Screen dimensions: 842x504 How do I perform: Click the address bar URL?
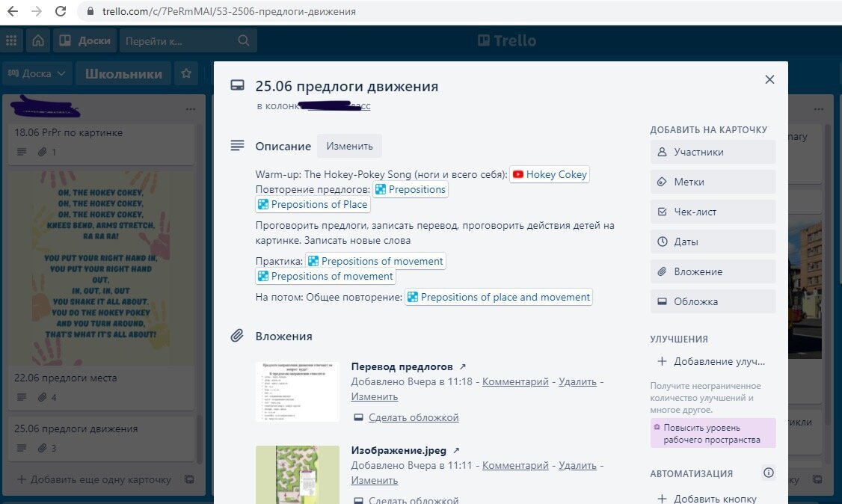point(229,11)
